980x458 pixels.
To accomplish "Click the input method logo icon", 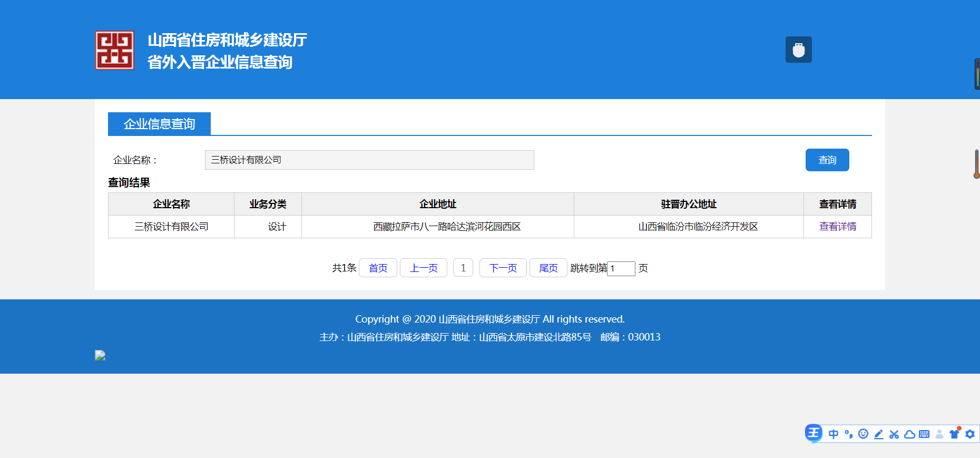I will 814,433.
